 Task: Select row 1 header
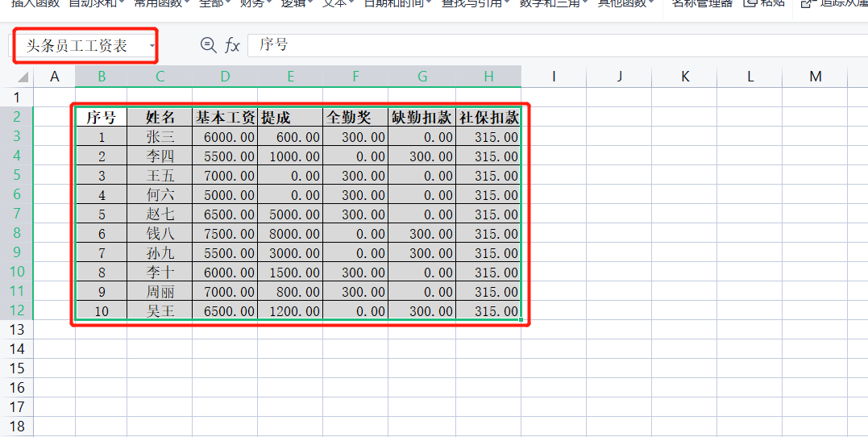click(x=16, y=98)
